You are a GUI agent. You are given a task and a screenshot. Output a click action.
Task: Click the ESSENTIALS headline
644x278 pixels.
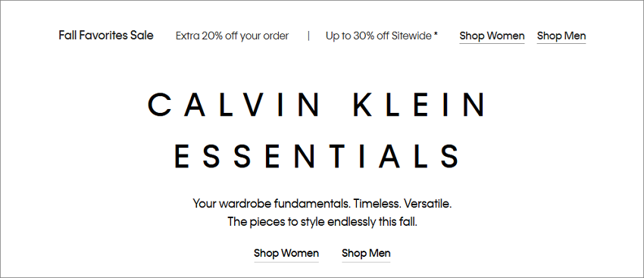pyautogui.click(x=317, y=155)
